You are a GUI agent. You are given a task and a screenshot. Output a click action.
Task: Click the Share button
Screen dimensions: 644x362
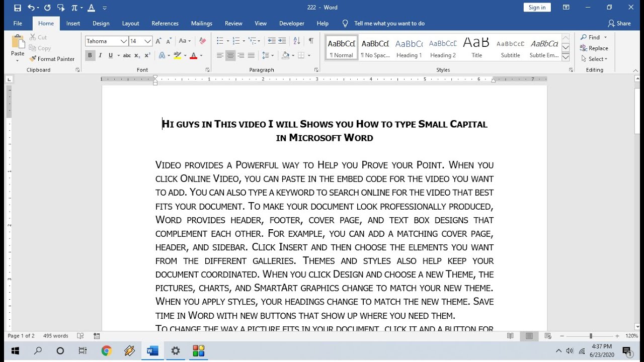tap(619, 23)
